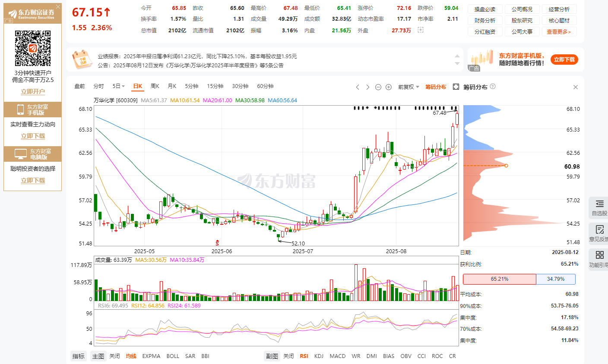Open 公司大事 page
Image resolution: width=608 pixels, height=364 pixels.
522,31
